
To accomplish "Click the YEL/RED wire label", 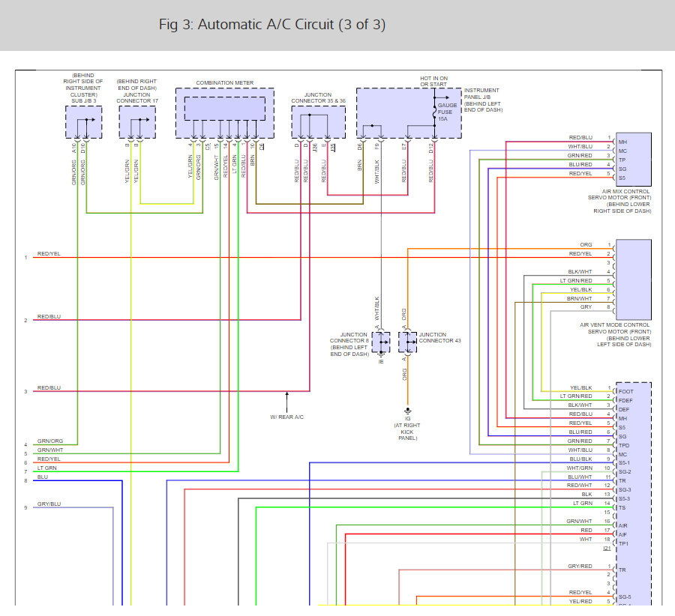I will pyautogui.click(x=580, y=601).
